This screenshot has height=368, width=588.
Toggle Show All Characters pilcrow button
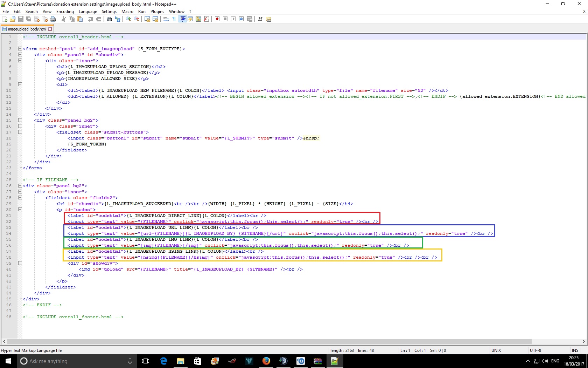pyautogui.click(x=174, y=19)
